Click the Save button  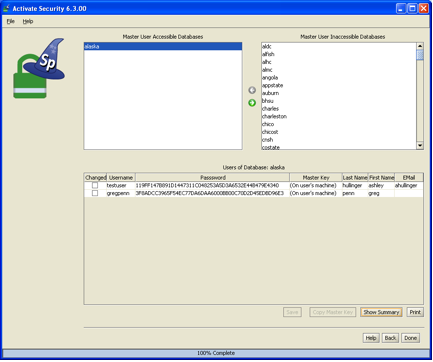292,312
